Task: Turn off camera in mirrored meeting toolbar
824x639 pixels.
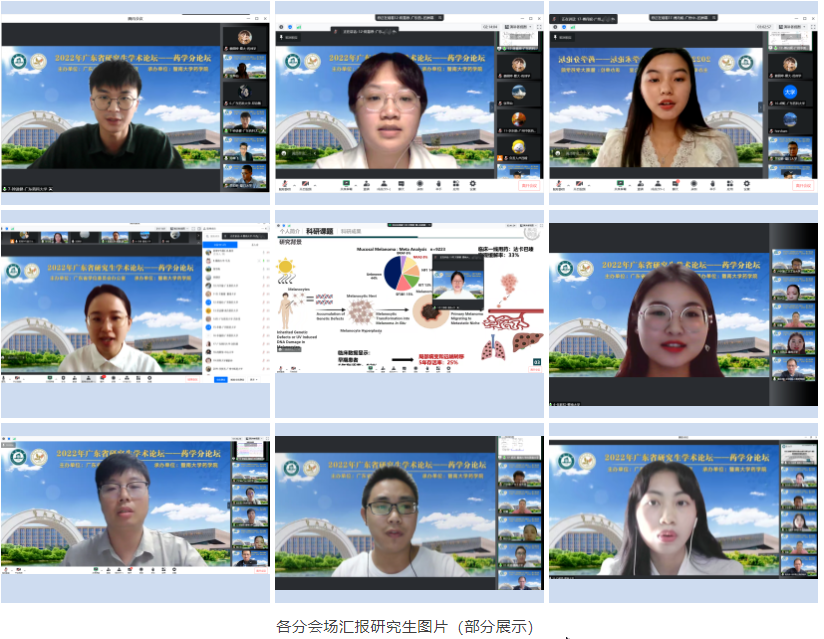Action: point(579,183)
